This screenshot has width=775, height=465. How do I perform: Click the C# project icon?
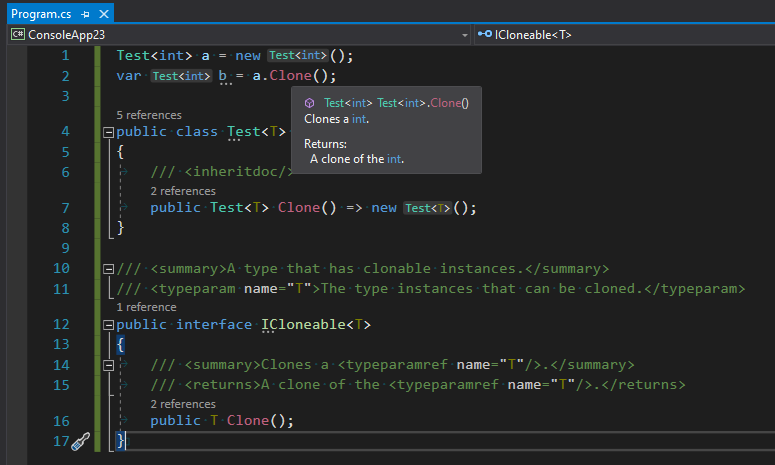(x=18, y=34)
